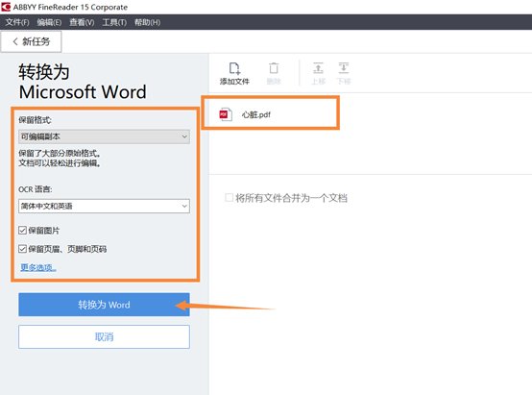Click the 转换为 Word button

click(x=104, y=305)
